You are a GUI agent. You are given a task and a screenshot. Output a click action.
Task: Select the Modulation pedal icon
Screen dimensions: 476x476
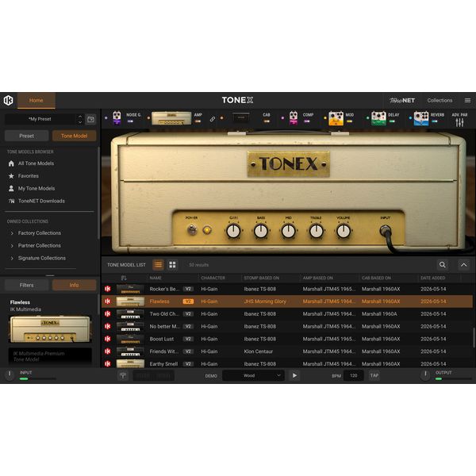336,118
